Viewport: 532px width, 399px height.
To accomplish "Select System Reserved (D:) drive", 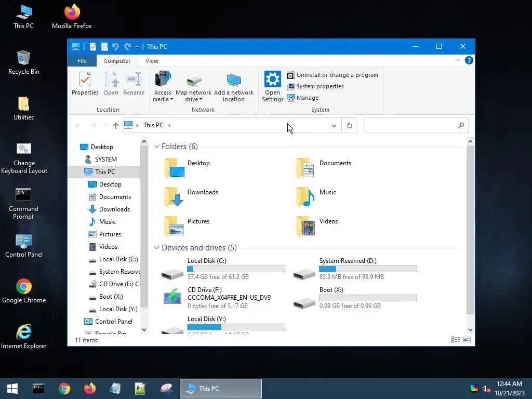I will click(355, 269).
